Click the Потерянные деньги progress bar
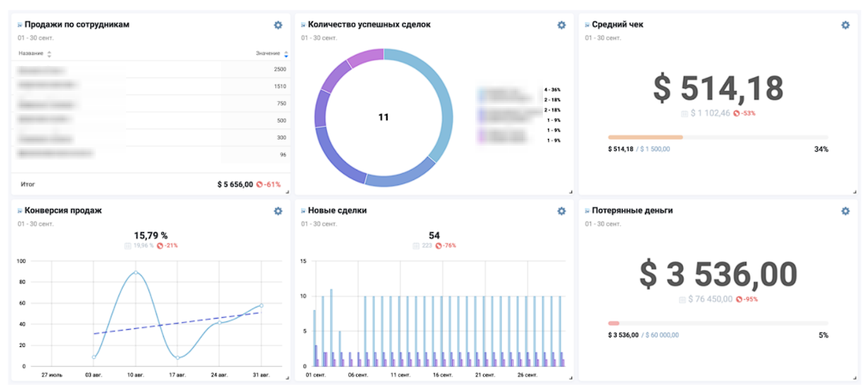The image size is (868, 389). pyautogui.click(x=718, y=323)
